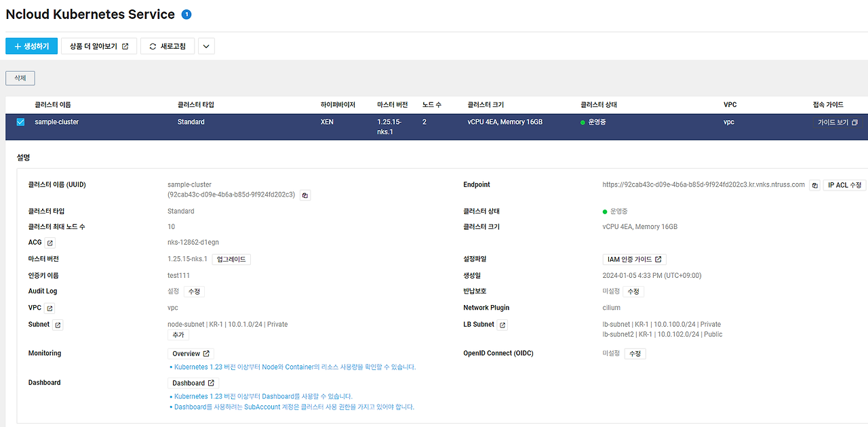
Task: Open the IAM 인증 가이드 button
Action: click(x=634, y=259)
